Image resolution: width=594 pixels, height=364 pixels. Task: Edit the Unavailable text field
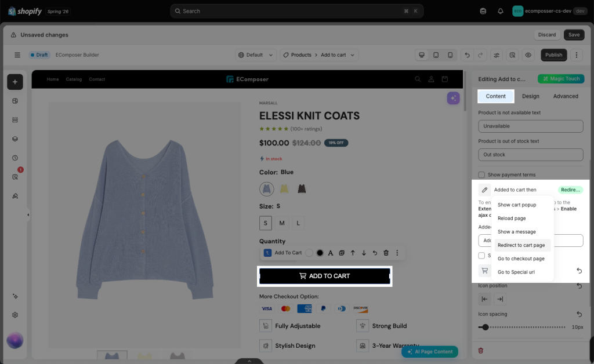click(530, 126)
